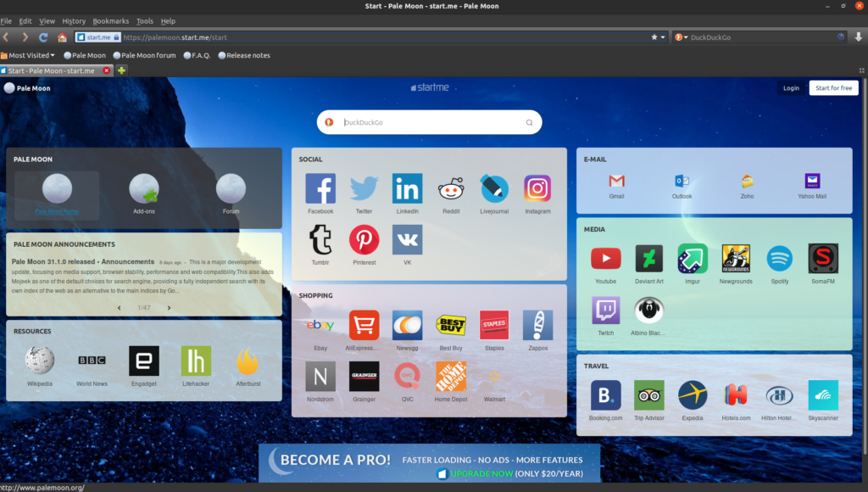Screen dimensions: 868x492
Task: Open Wikipedia in Resources
Action: 39,361
